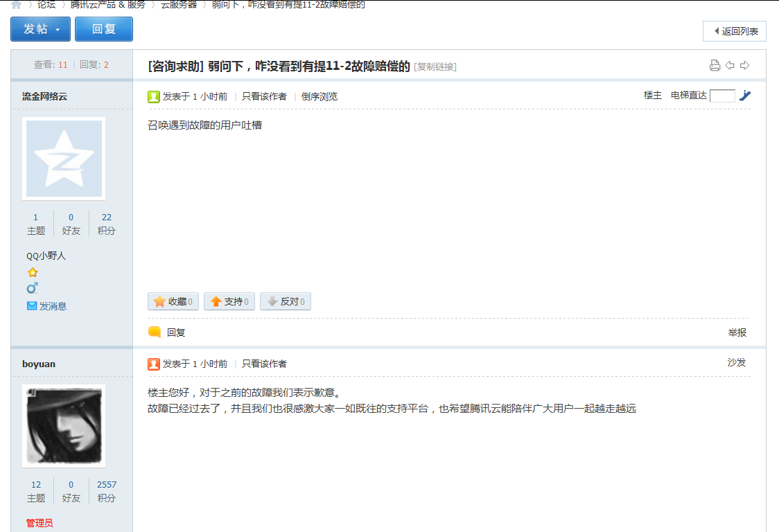Click 倒序浏览 link
The width and height of the screenshot is (779, 532).
(x=320, y=96)
